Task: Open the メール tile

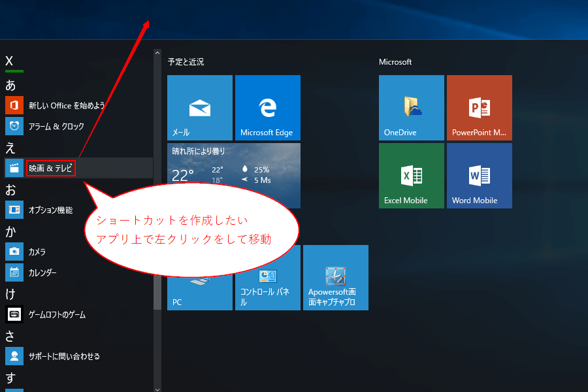Action: pyautogui.click(x=200, y=108)
